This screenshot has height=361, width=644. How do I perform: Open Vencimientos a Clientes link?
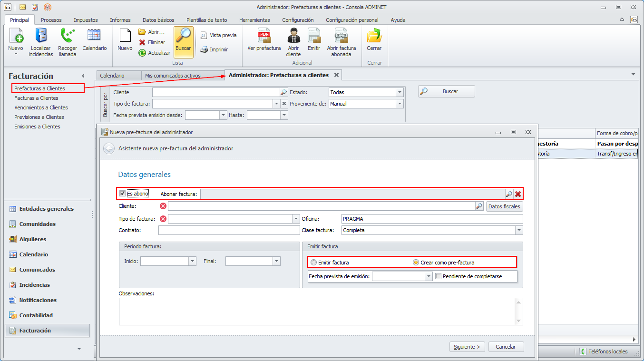[41, 107]
